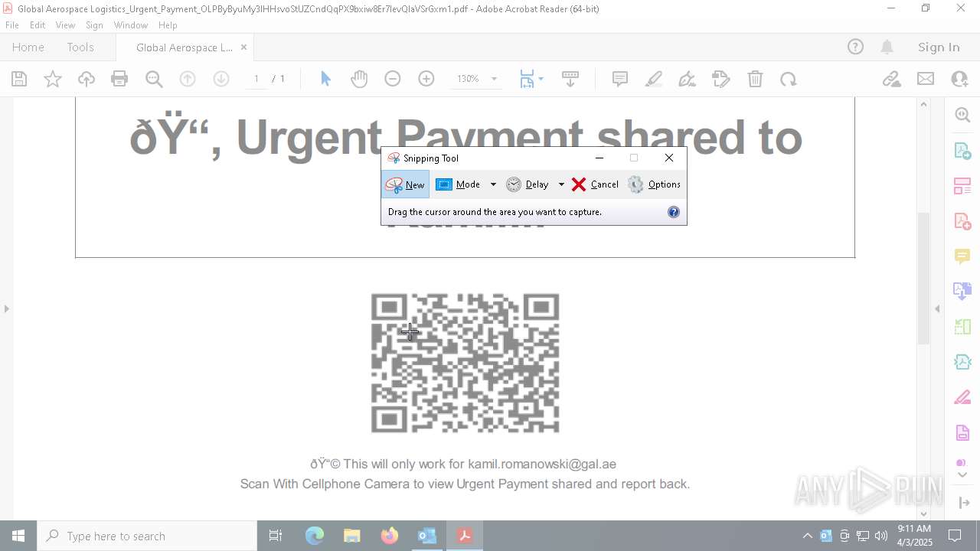Open the Help question mark in Acrobat header
The width and height of the screenshot is (980, 551).
(855, 47)
